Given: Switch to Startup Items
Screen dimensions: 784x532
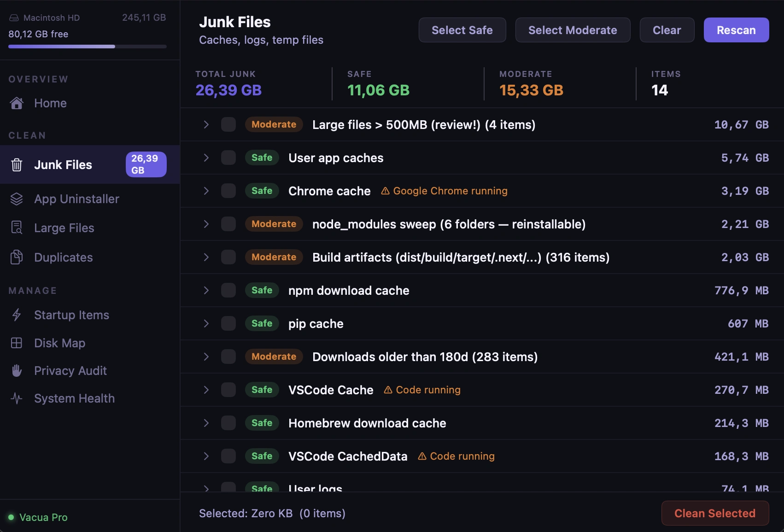Looking at the screenshot, I should [90, 315].
